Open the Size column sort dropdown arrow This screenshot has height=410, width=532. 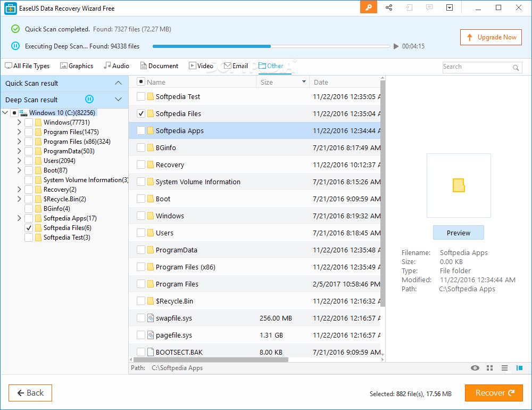click(x=304, y=81)
